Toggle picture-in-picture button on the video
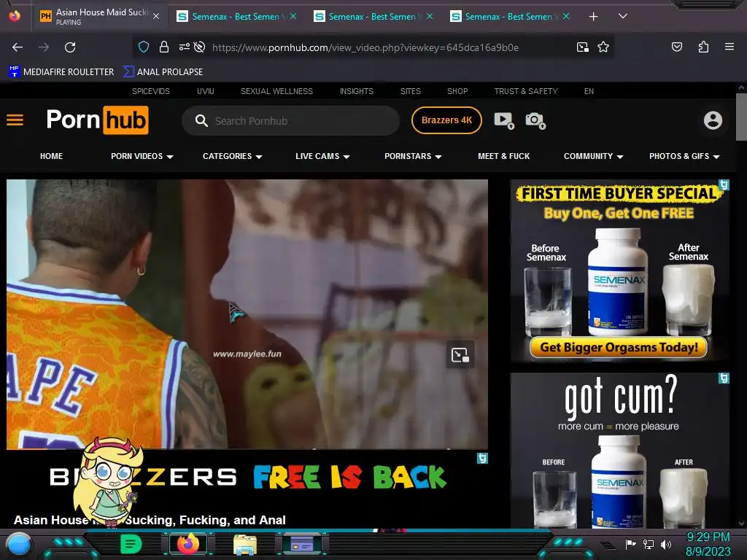Screen dimensions: 747x560 click(x=460, y=355)
